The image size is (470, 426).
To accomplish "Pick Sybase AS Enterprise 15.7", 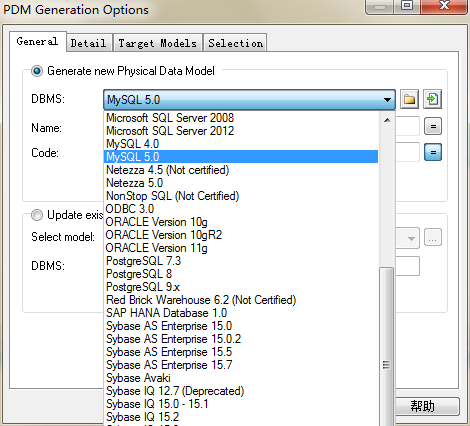I will click(241, 365).
